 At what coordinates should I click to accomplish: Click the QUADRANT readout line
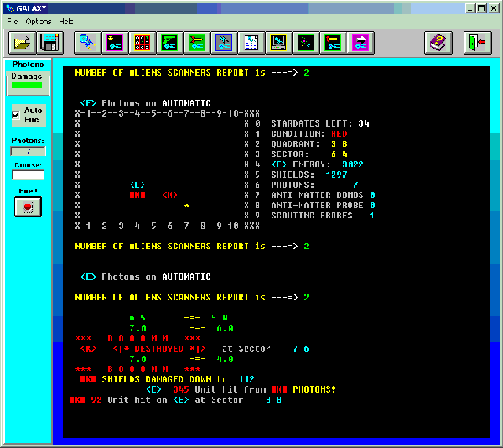(x=309, y=144)
